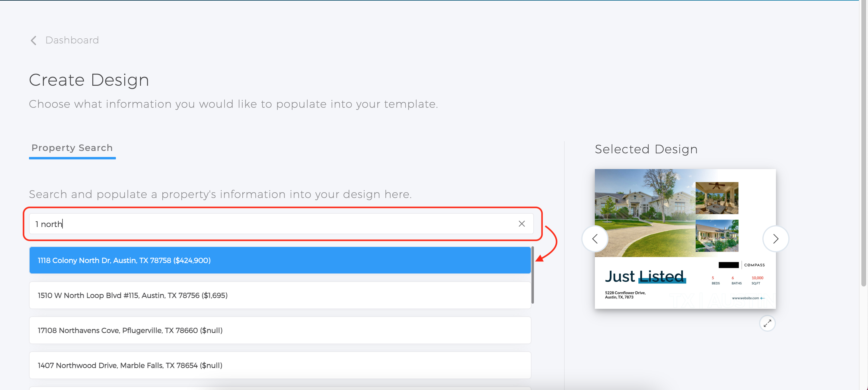Clear the search field with X icon
Image resolution: width=868 pixels, height=390 pixels.
522,224
